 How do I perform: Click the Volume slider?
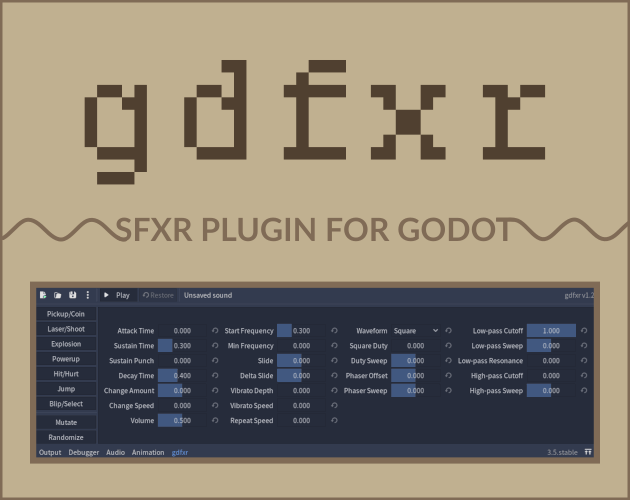pyautogui.click(x=182, y=420)
